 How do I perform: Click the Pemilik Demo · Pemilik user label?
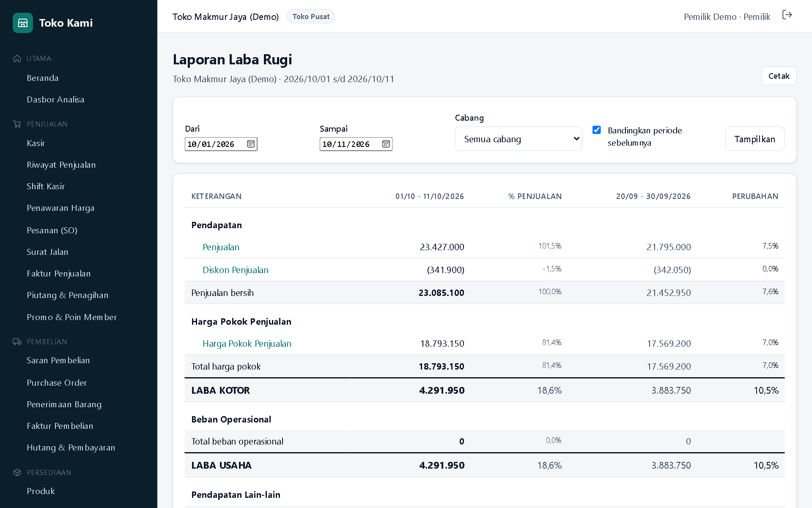[x=727, y=17]
